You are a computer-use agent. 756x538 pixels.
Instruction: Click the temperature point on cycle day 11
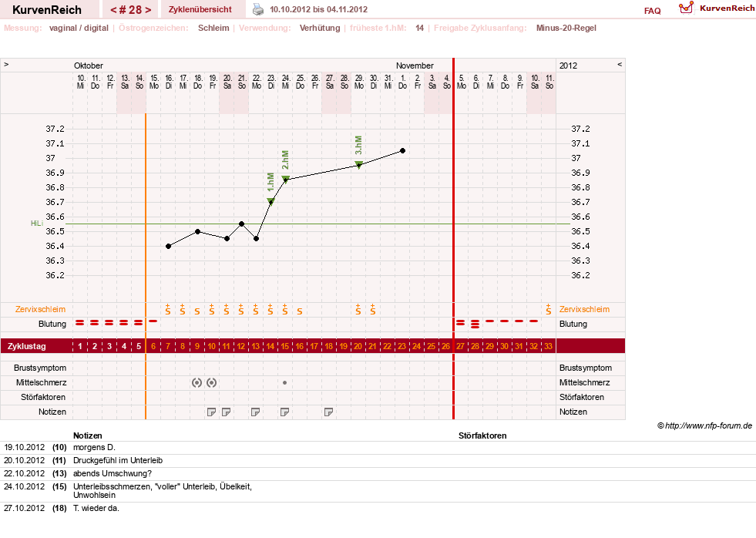(x=227, y=239)
